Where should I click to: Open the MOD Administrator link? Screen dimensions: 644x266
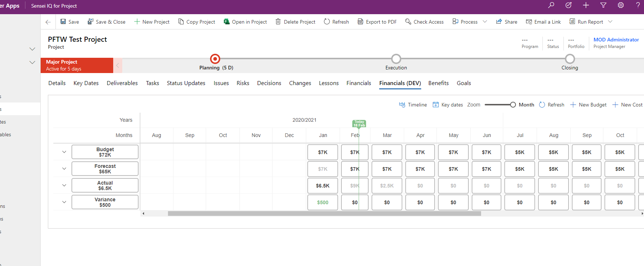[x=616, y=40]
